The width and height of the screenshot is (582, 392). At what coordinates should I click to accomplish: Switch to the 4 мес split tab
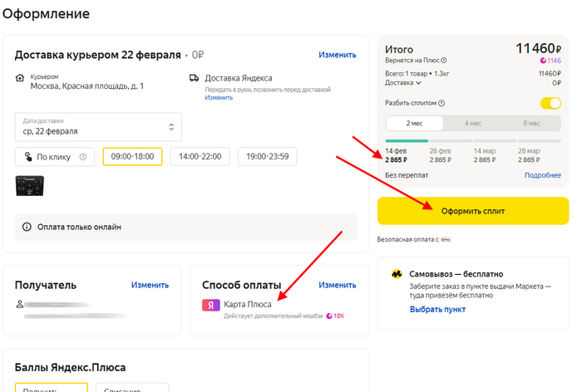point(473,123)
